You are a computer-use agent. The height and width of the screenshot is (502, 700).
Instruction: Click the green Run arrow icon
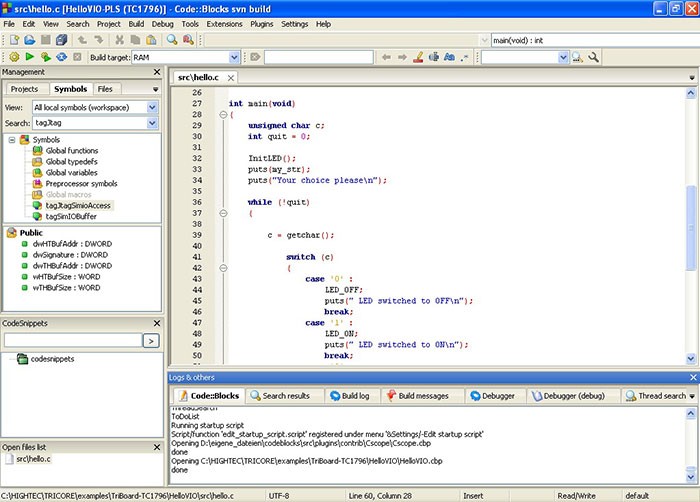tap(30, 57)
